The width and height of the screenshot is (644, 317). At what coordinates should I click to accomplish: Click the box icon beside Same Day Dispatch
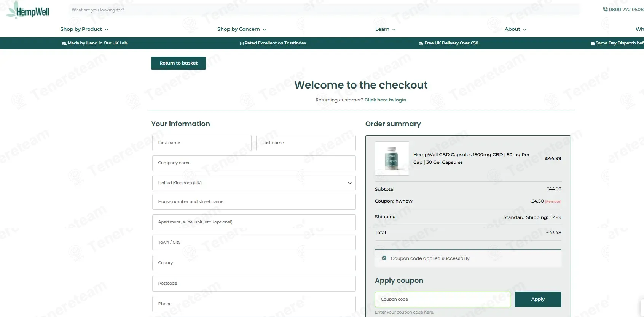593,43
